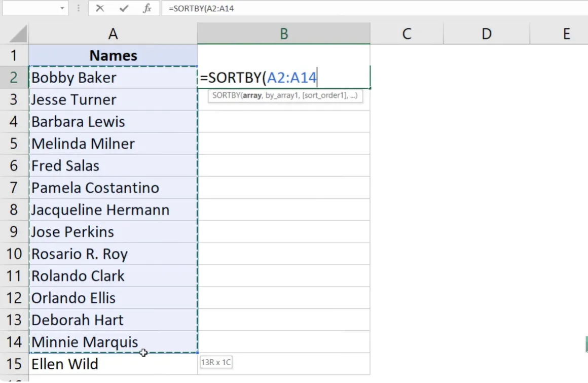Click the Select All corner triangle
This screenshot has width=588, height=383.
pos(18,34)
